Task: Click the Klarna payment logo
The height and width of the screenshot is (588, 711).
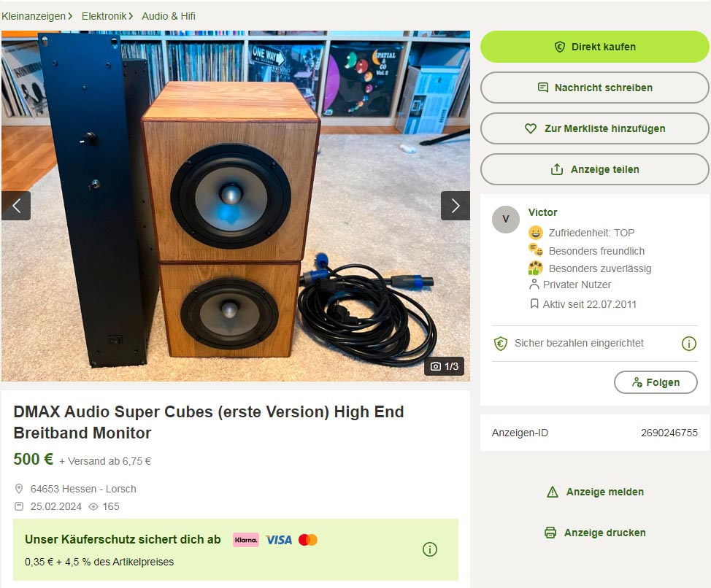Action: coord(246,540)
